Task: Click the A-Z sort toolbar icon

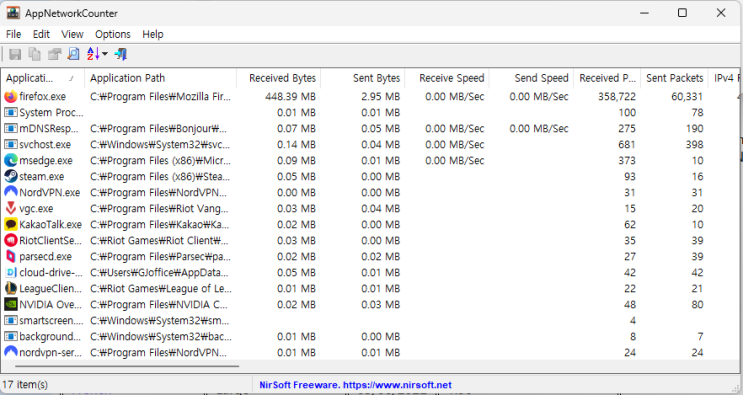Action: pos(93,54)
